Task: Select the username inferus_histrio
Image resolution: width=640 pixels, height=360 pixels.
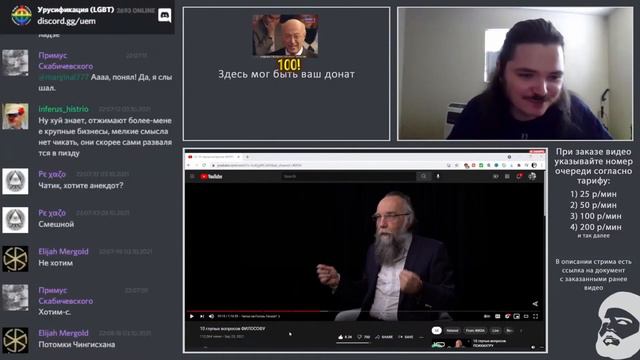Action: 63,109
